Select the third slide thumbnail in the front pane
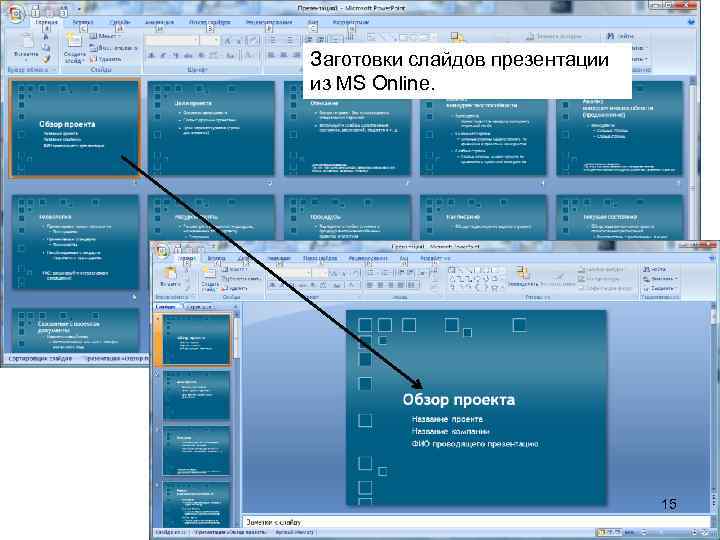This screenshot has width=720, height=540. [196, 450]
